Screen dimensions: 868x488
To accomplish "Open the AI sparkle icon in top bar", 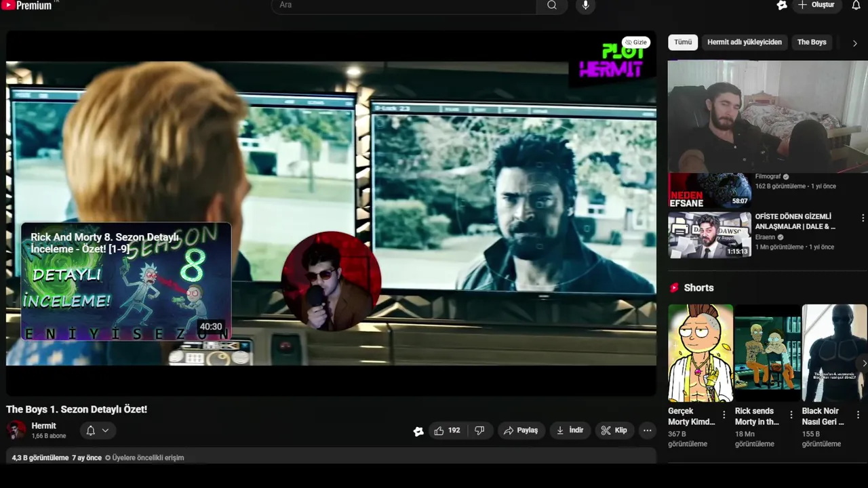I will (782, 5).
